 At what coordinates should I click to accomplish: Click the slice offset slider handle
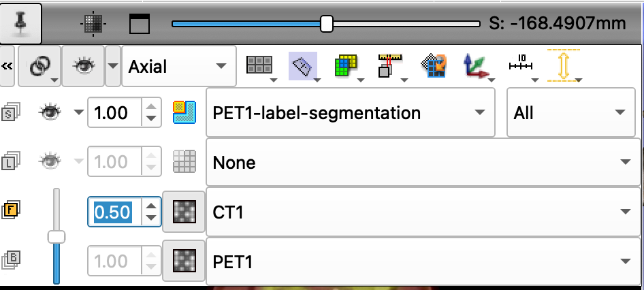pyautogui.click(x=327, y=23)
